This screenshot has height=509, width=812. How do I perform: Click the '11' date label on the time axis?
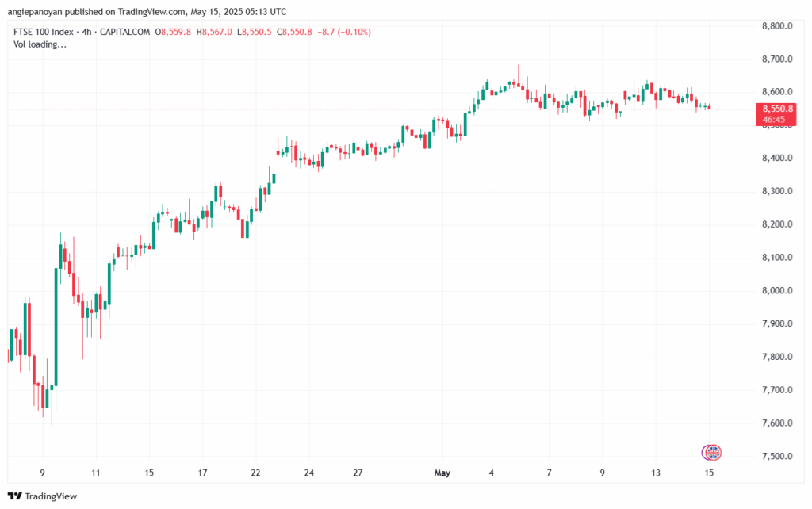(96, 473)
